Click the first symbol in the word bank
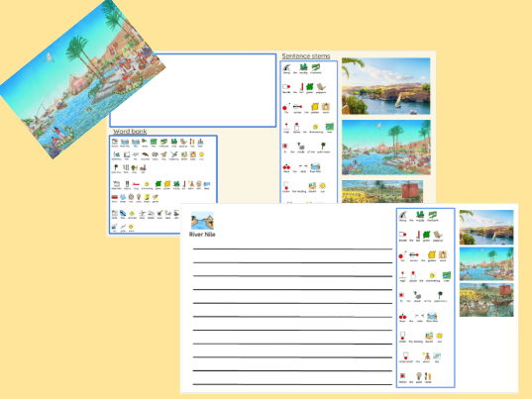 tap(115, 143)
